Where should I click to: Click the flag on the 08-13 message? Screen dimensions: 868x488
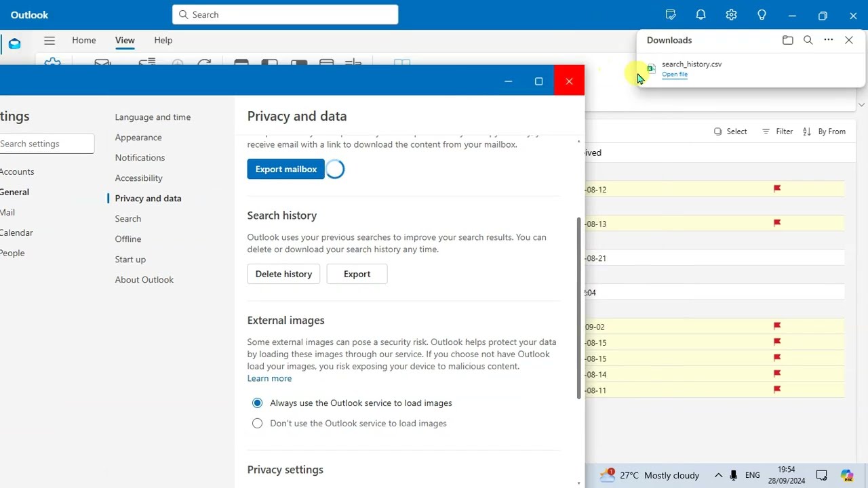click(x=777, y=223)
